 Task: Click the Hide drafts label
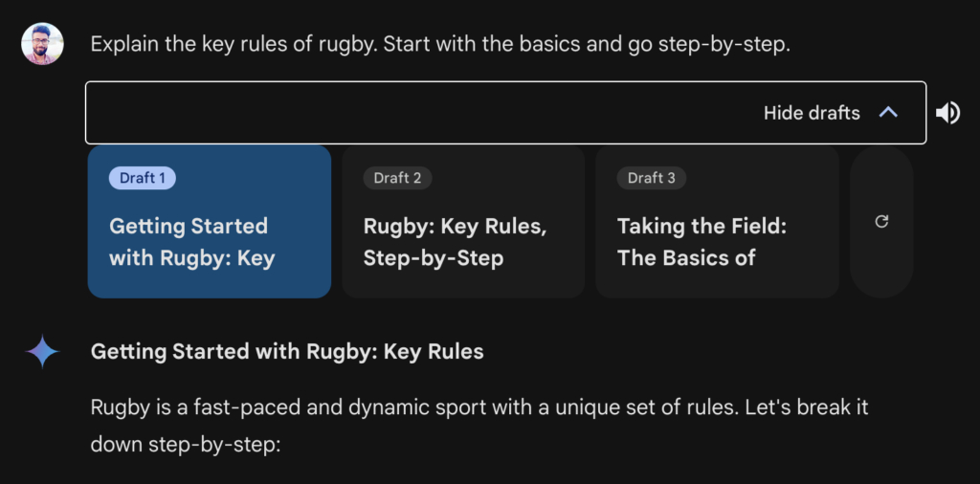(x=812, y=113)
